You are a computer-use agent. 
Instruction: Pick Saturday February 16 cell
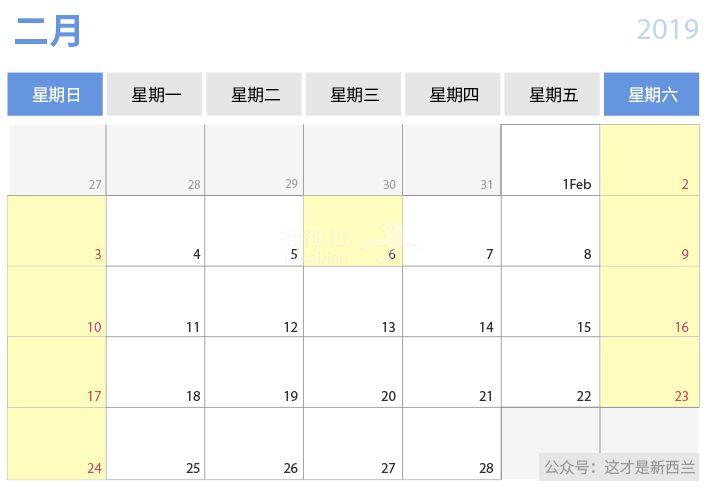pyautogui.click(x=650, y=301)
